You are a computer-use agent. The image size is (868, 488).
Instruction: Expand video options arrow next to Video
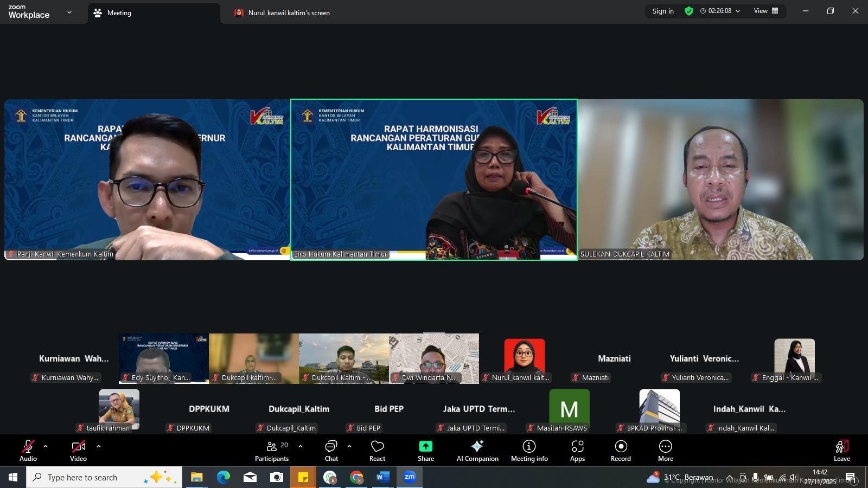(99, 447)
